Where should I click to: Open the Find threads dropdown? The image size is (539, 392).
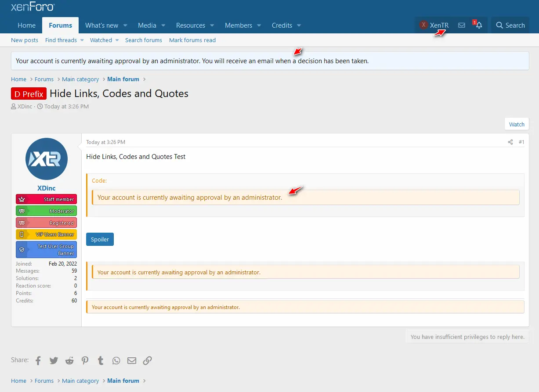(64, 40)
